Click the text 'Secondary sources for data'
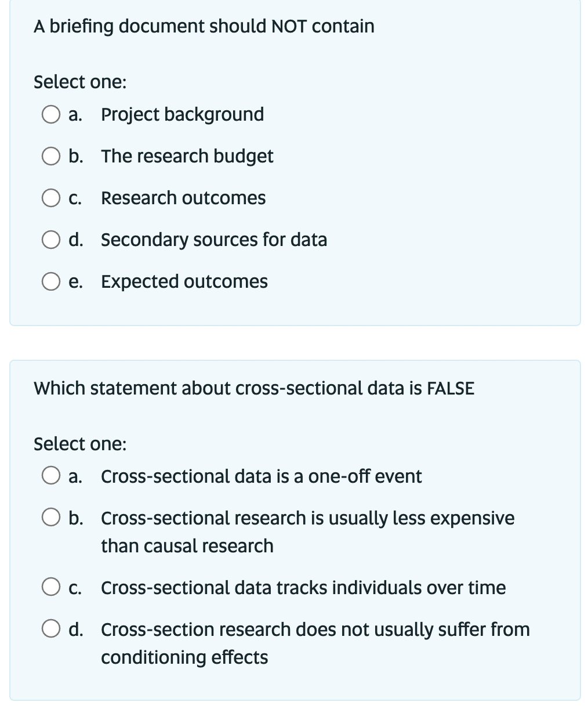This screenshot has height=709, width=588. tap(214, 240)
